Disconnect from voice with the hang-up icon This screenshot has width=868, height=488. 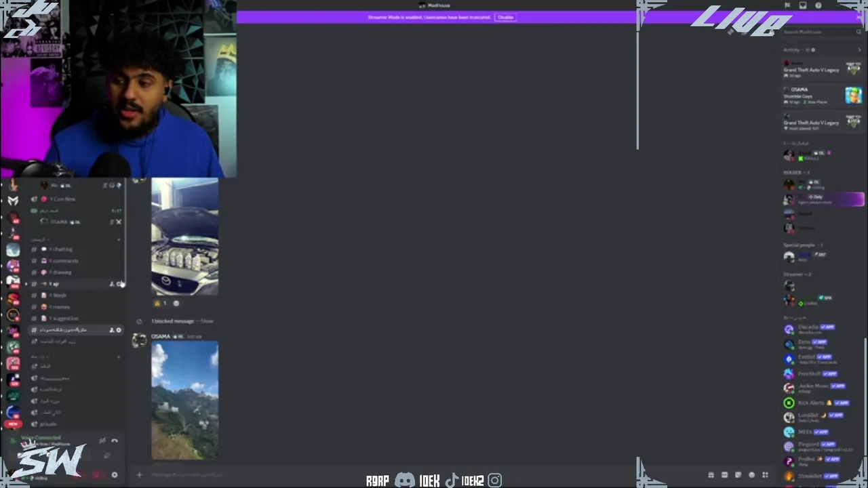[x=115, y=441]
